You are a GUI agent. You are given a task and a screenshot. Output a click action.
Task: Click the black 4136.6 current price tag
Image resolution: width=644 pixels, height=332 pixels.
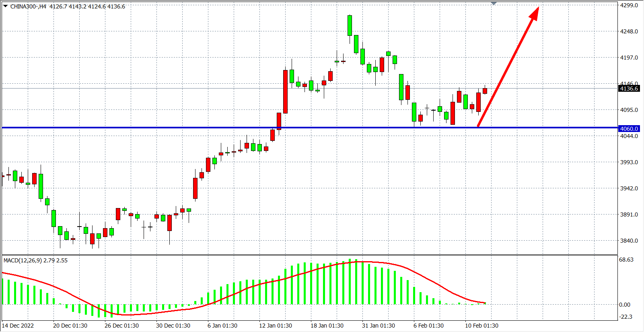tap(629, 89)
